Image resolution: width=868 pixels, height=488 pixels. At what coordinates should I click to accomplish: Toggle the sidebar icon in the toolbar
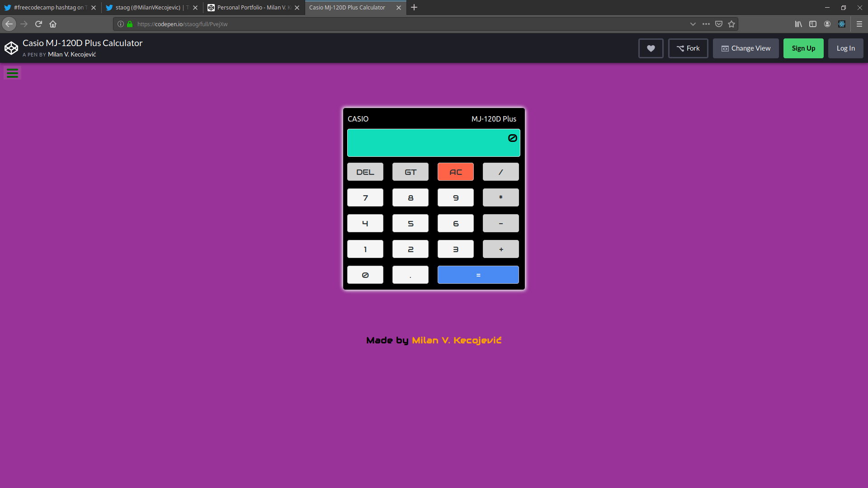pos(813,24)
